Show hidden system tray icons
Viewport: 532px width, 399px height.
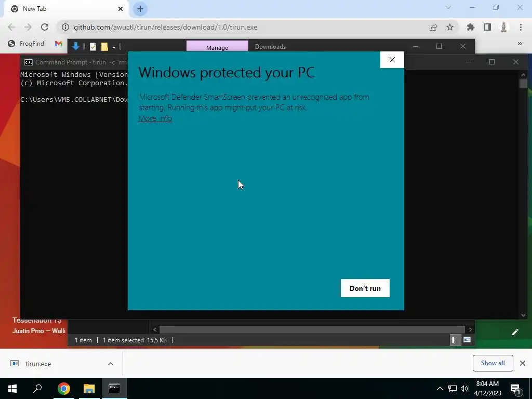(x=440, y=389)
